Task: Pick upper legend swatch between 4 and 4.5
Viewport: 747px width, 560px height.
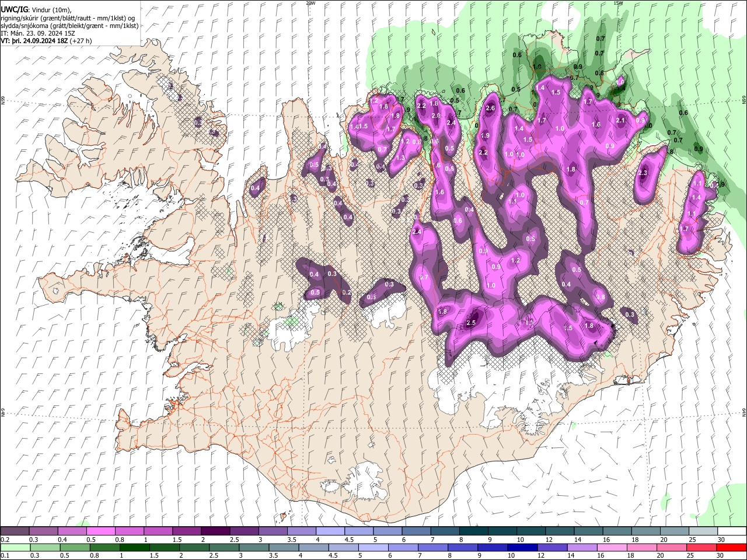Action: [330, 531]
